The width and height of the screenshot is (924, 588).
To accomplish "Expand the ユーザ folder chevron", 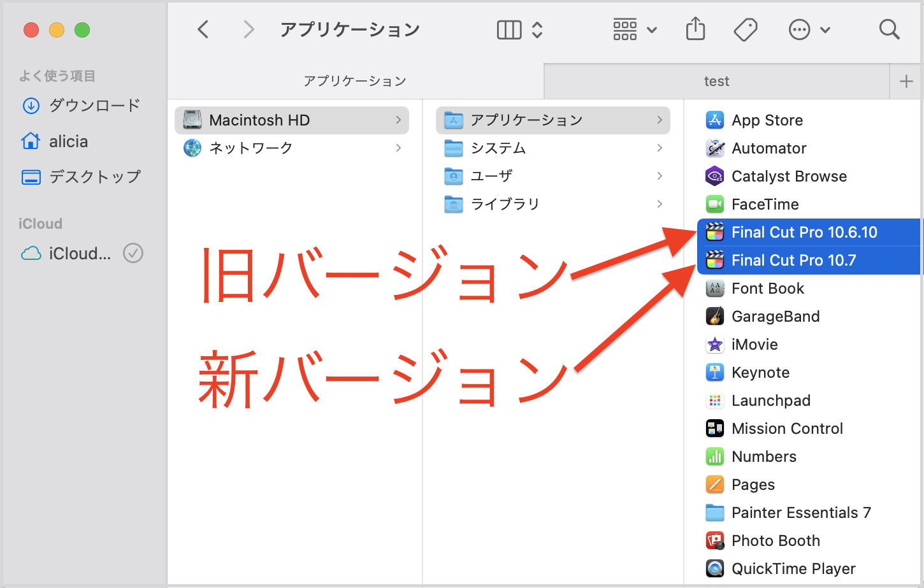I will pos(660,176).
